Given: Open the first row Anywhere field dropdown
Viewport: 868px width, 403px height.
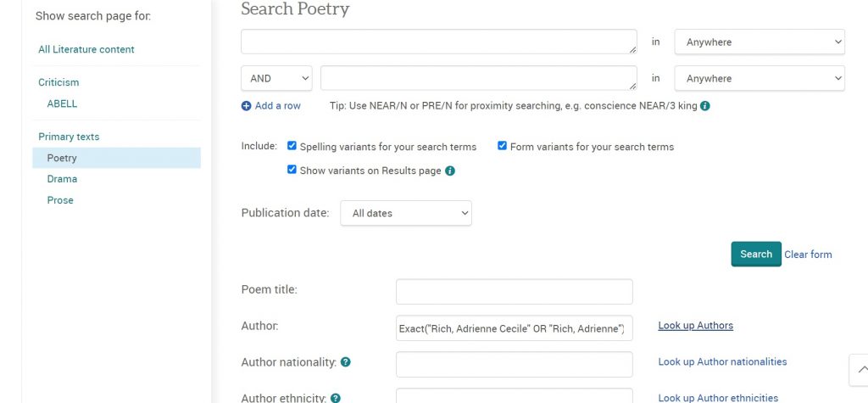Looking at the screenshot, I should 759,42.
